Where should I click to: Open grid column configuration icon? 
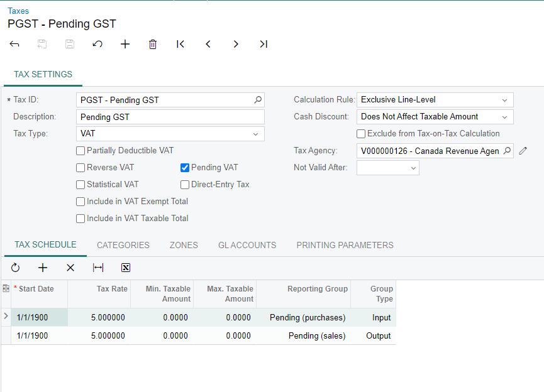click(x=6, y=288)
